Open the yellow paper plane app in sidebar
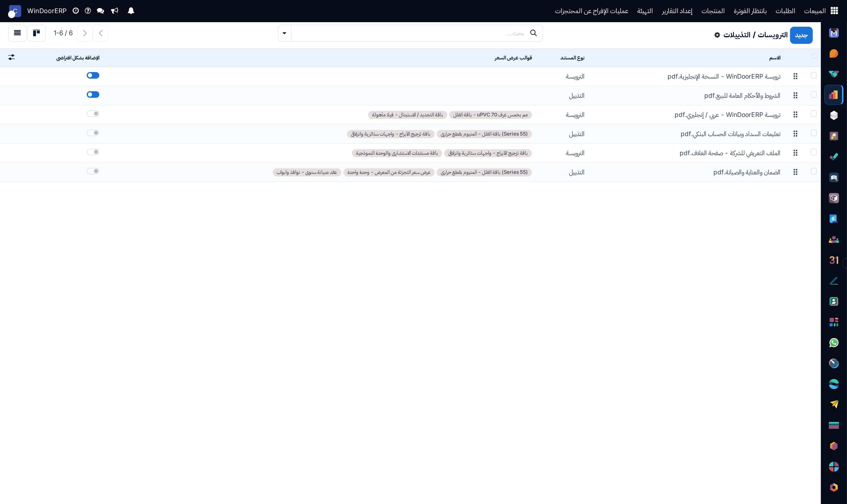847x504 pixels. (x=834, y=404)
